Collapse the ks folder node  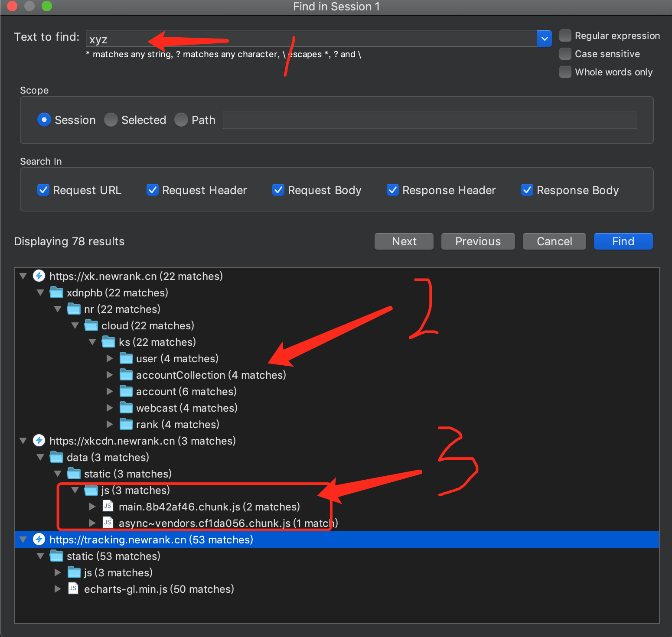click(x=92, y=341)
